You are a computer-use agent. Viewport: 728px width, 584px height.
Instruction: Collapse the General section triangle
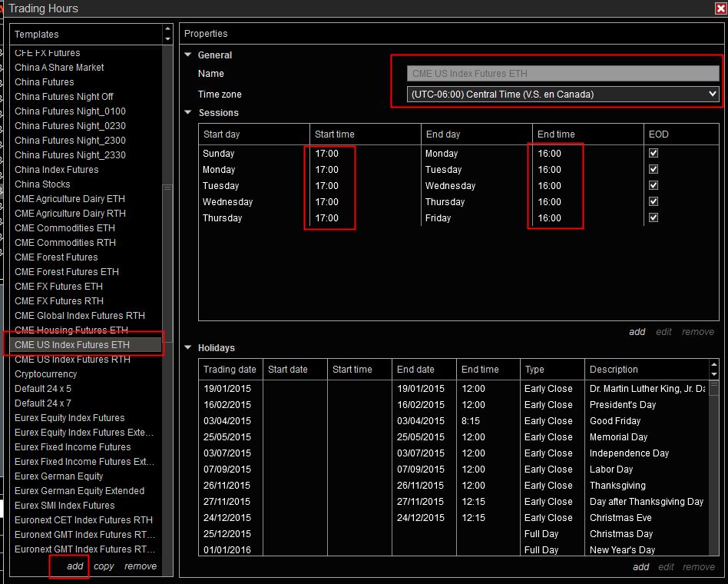click(189, 55)
